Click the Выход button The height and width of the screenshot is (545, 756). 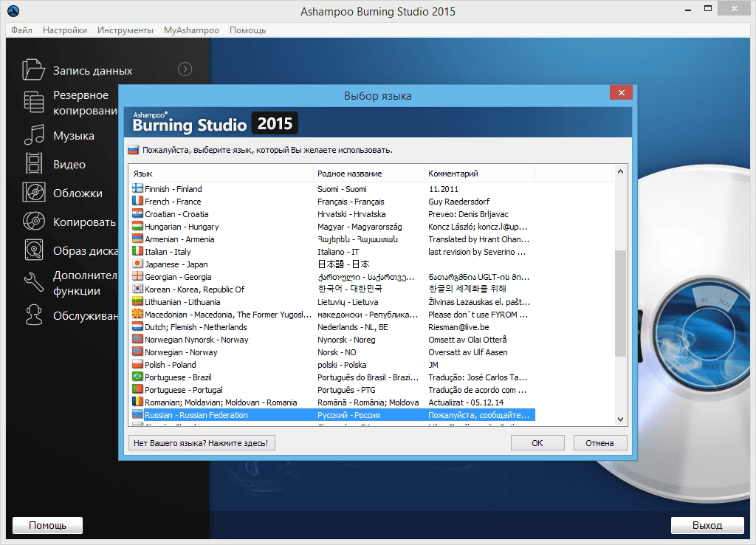pos(707,525)
